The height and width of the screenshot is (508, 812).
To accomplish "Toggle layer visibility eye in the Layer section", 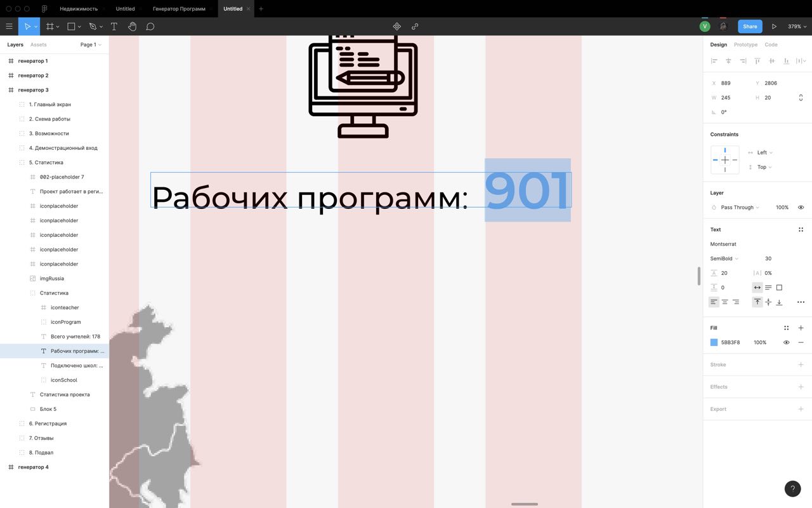I will (x=801, y=208).
